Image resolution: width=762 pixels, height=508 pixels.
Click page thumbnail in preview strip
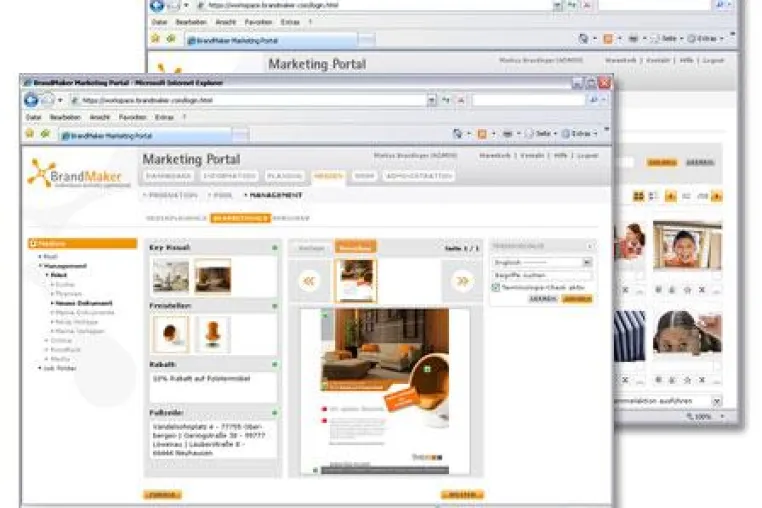[356, 281]
